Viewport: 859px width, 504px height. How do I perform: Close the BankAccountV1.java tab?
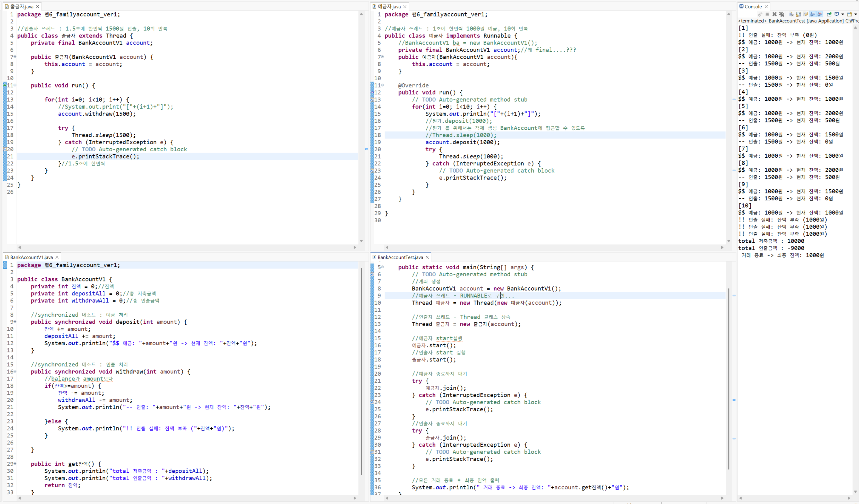click(x=57, y=258)
